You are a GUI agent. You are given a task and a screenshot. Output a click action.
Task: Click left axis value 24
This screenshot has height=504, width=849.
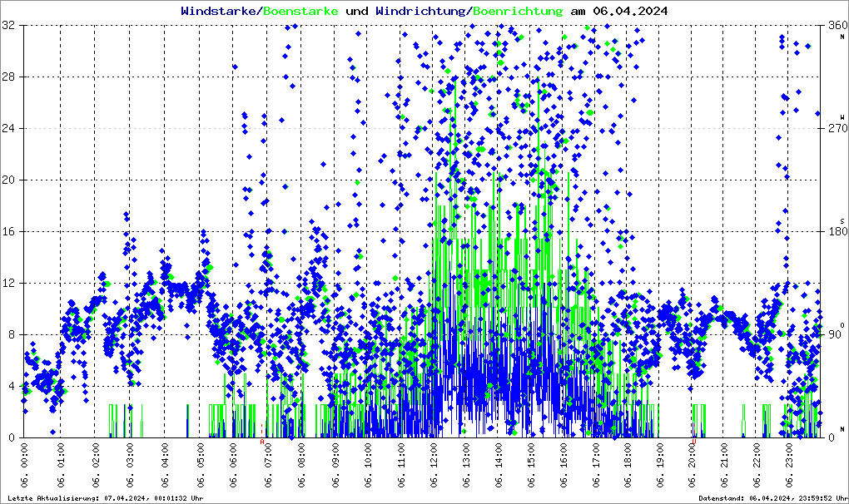tap(8, 128)
